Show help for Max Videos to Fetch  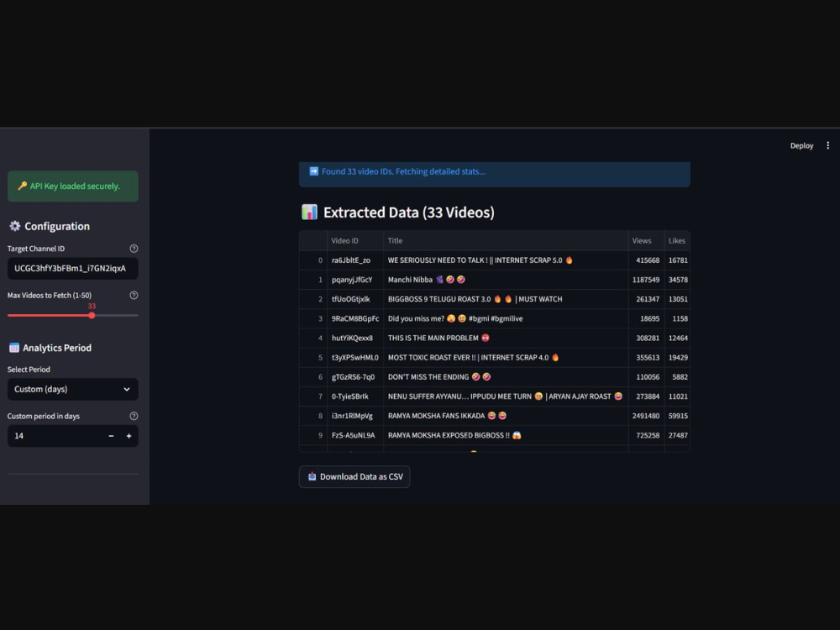click(x=134, y=295)
